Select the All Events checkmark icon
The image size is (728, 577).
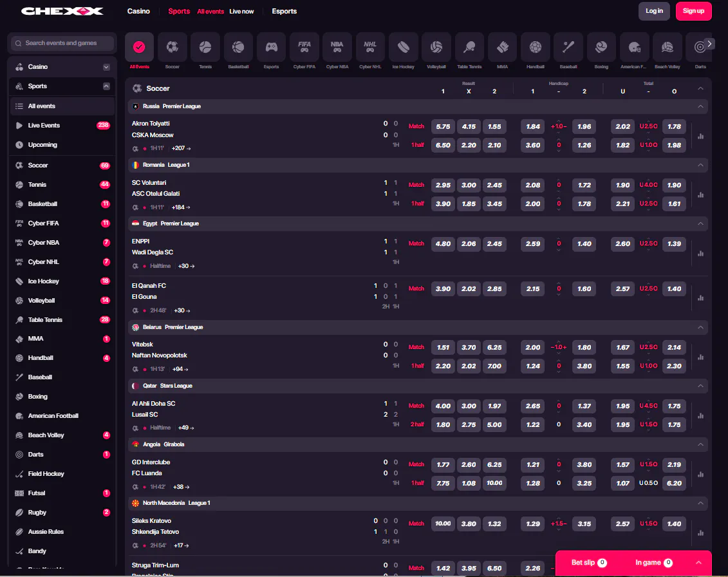(139, 47)
